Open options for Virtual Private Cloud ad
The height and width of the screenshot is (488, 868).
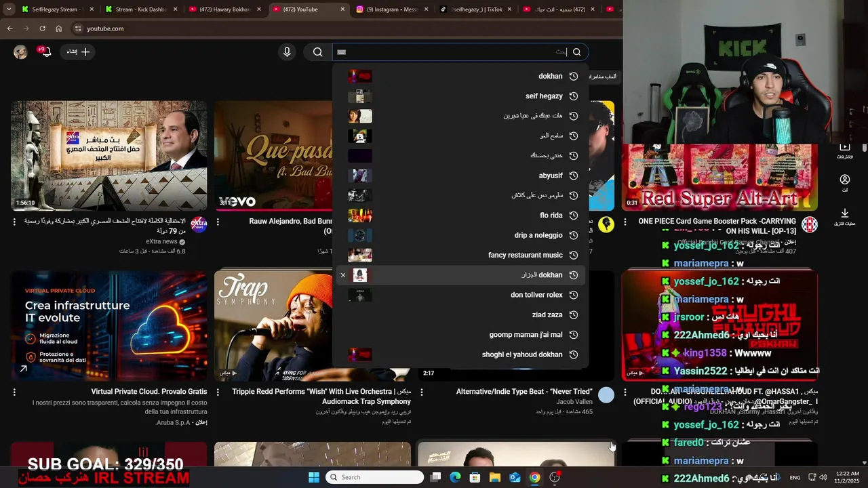[14, 392]
